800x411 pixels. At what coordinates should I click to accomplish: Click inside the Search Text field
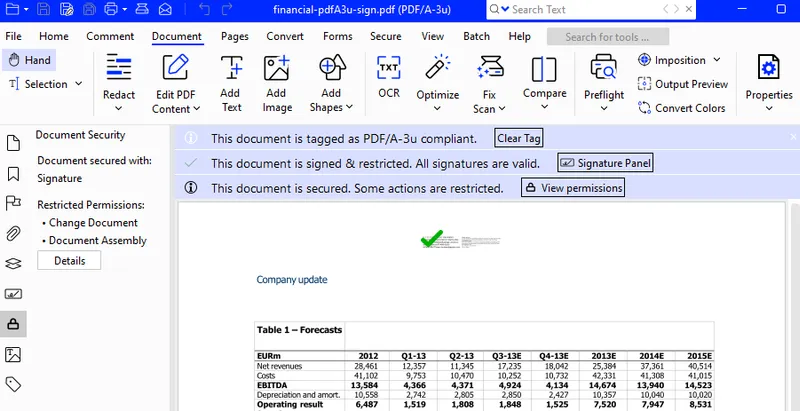585,9
